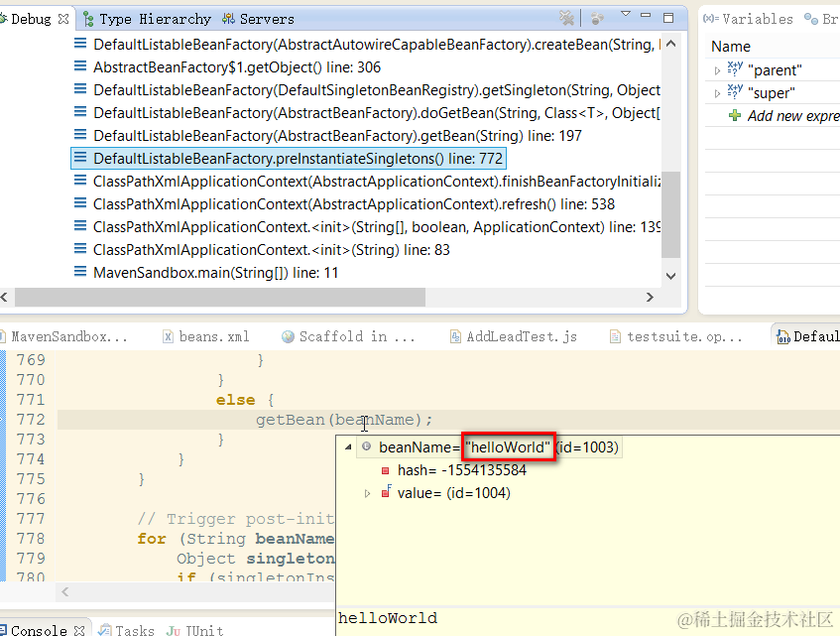Click getBean(beanName) on line 772
The image size is (840, 636).
click(x=343, y=420)
